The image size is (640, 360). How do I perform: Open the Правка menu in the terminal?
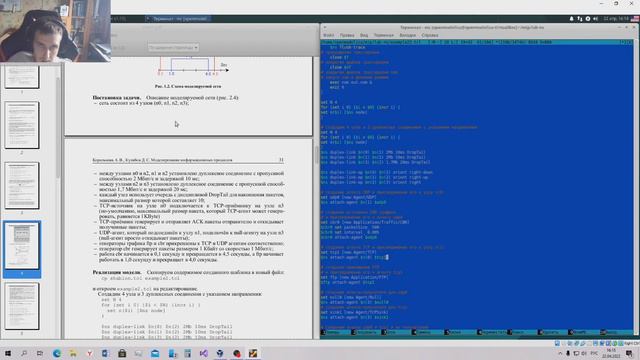click(347, 36)
